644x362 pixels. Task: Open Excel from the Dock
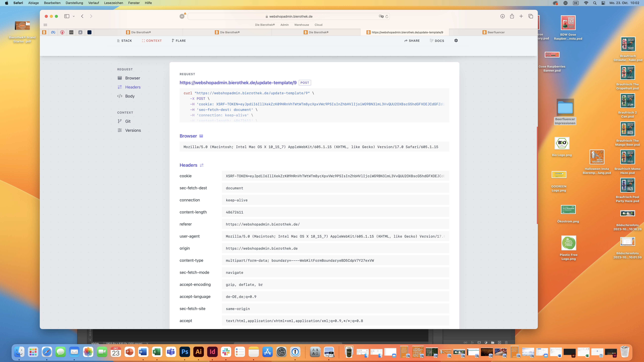157,352
